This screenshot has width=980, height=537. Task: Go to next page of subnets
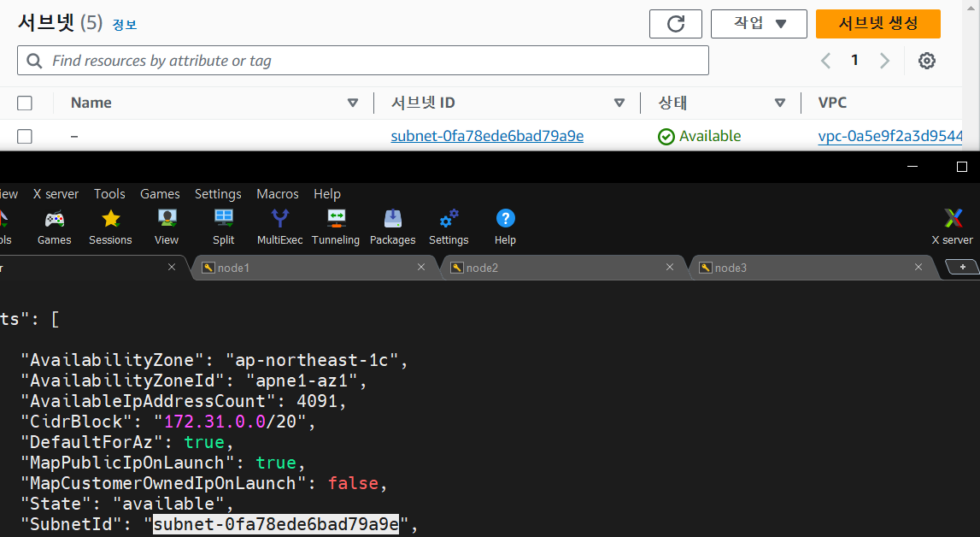tap(884, 61)
